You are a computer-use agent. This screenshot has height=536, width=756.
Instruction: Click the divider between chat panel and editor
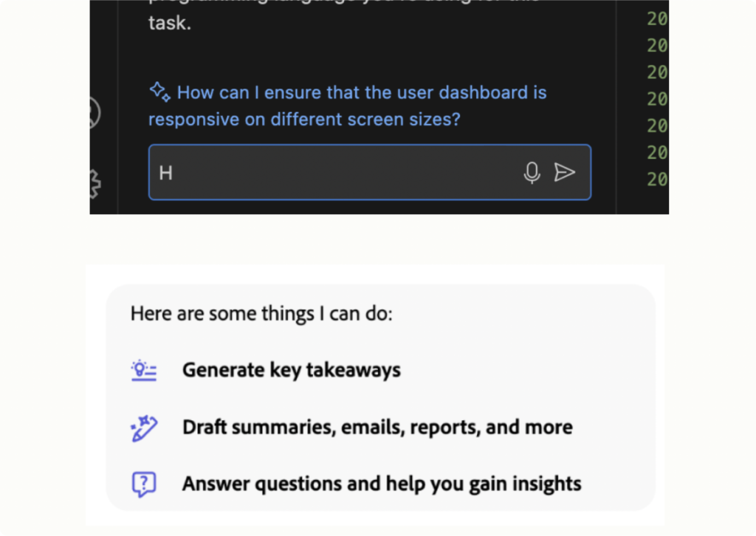pos(616,107)
